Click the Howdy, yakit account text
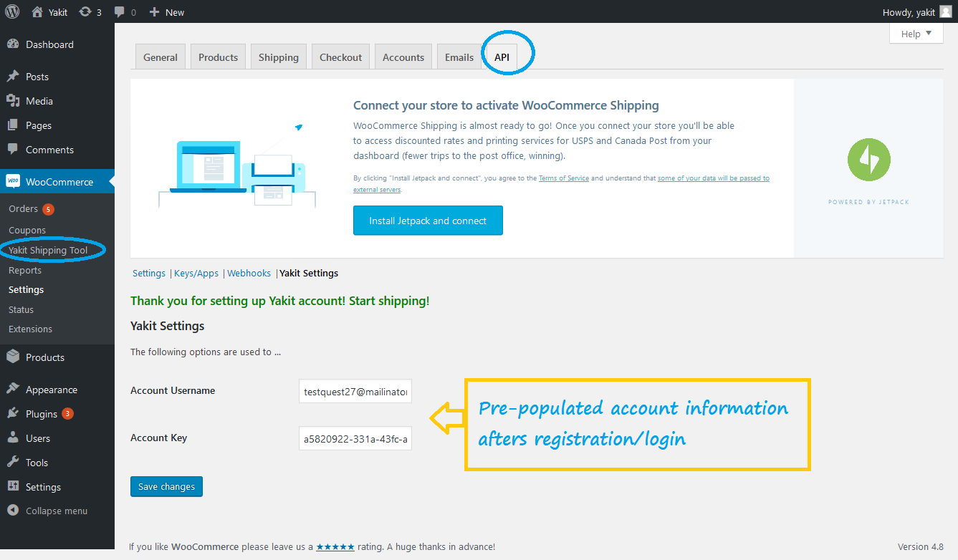Viewport: 958px width, 560px height. tap(908, 12)
